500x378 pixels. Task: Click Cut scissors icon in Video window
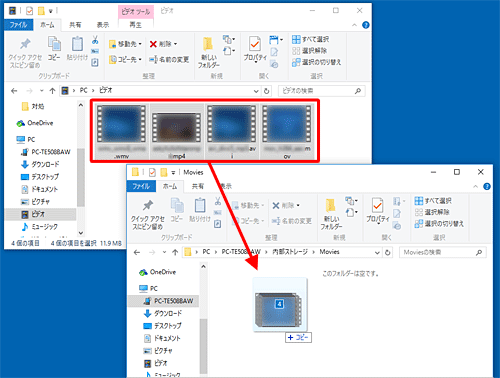pyautogui.click(x=95, y=40)
